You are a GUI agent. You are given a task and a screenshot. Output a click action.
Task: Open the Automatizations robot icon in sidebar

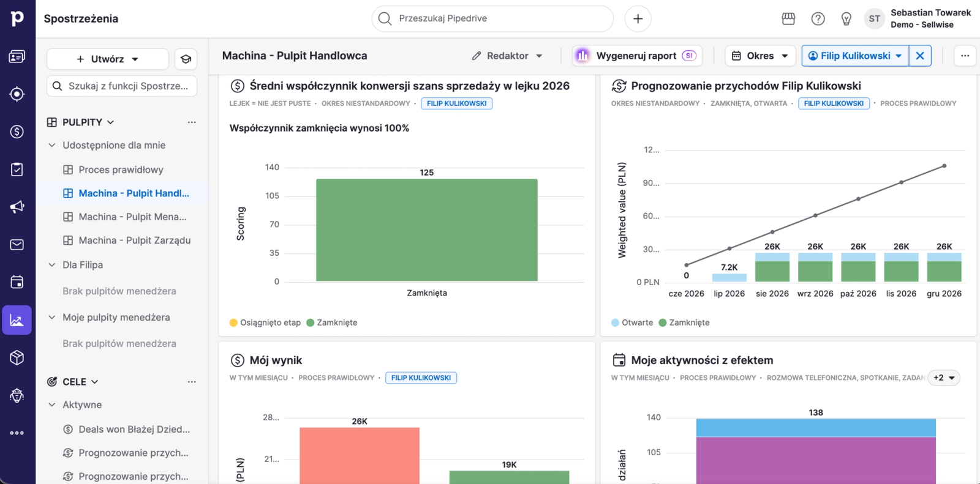click(x=17, y=395)
